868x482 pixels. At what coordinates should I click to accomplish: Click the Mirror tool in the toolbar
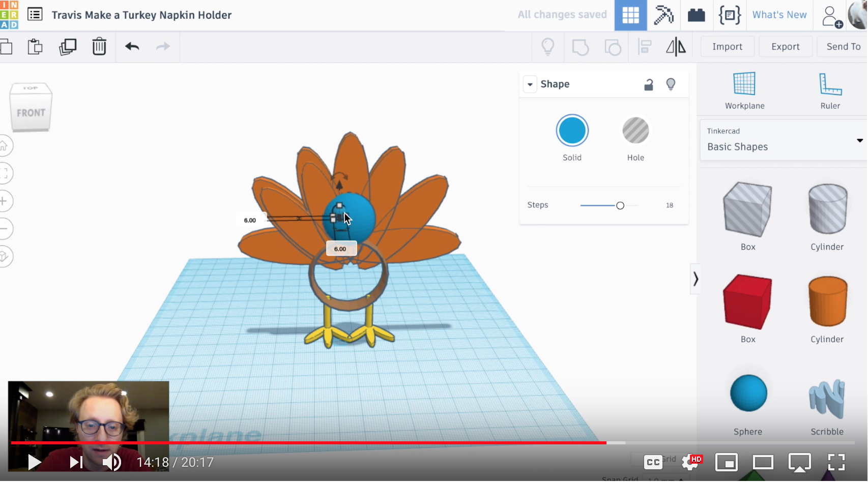676,46
